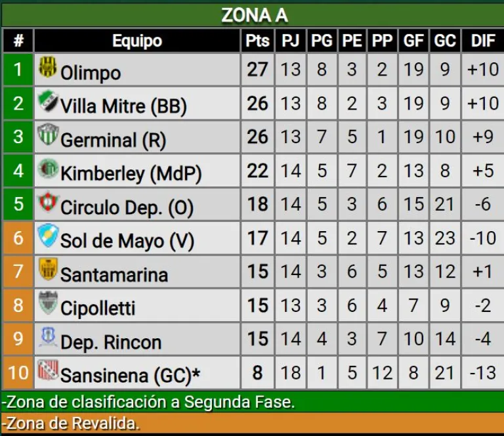Screen dimensions: 504x436
Task: Select the Sansinena (GC) striped crest
Action: pos(47,370)
